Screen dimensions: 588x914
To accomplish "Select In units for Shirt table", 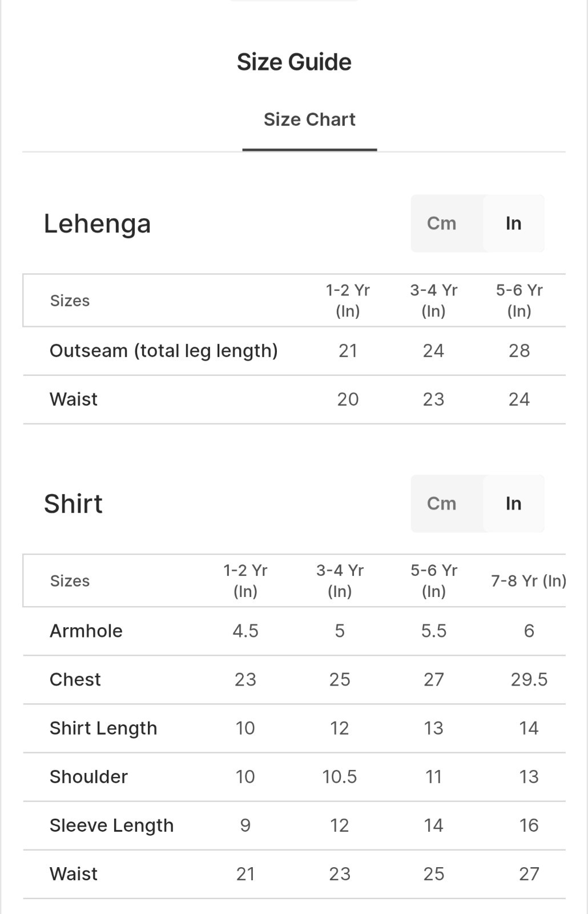I will pyautogui.click(x=513, y=503).
